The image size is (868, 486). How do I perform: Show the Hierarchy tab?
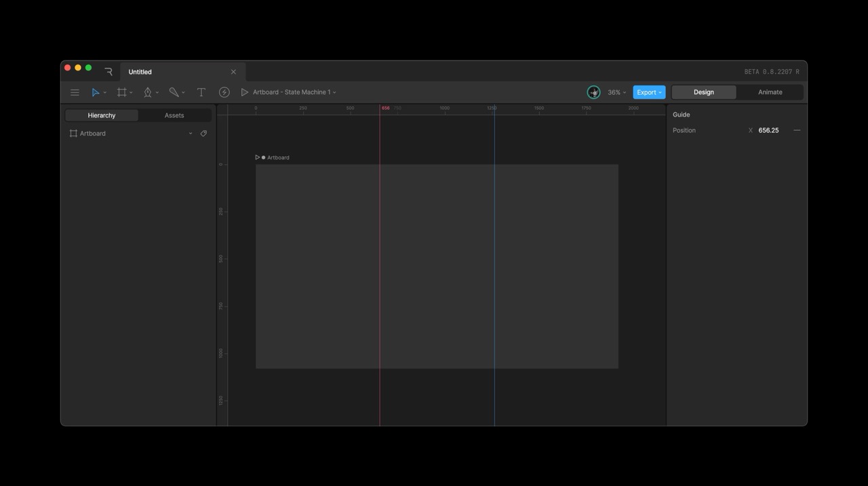[102, 115]
